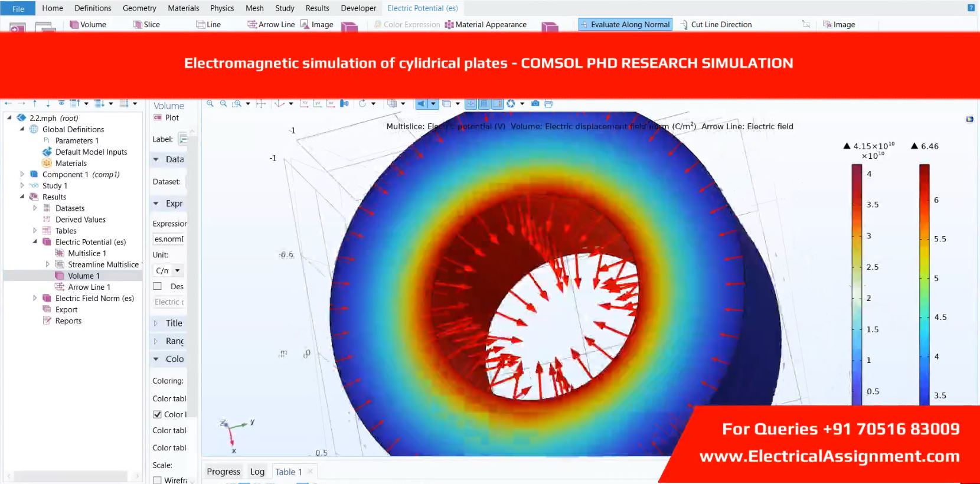980x484 pixels.
Task: Click Material Appearance in ribbon
Action: coord(486,24)
